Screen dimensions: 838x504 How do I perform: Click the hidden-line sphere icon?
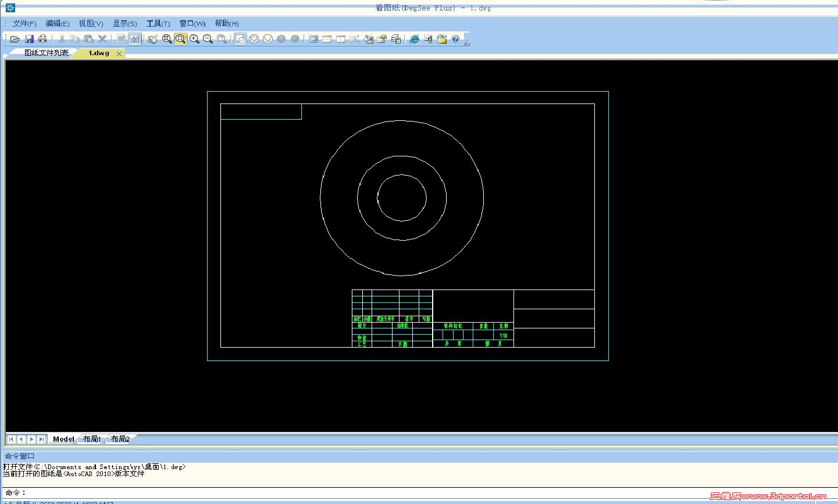coord(268,39)
